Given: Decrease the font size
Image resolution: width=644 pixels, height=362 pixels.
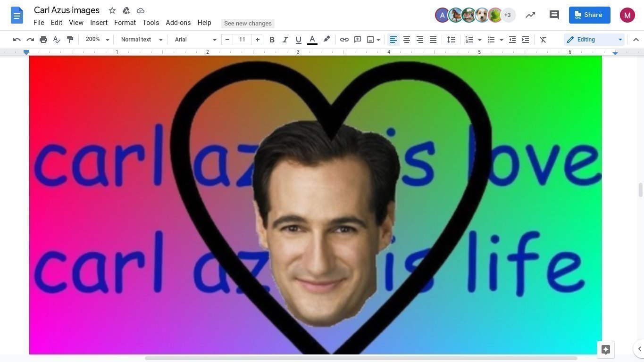Looking at the screenshot, I should point(227,40).
